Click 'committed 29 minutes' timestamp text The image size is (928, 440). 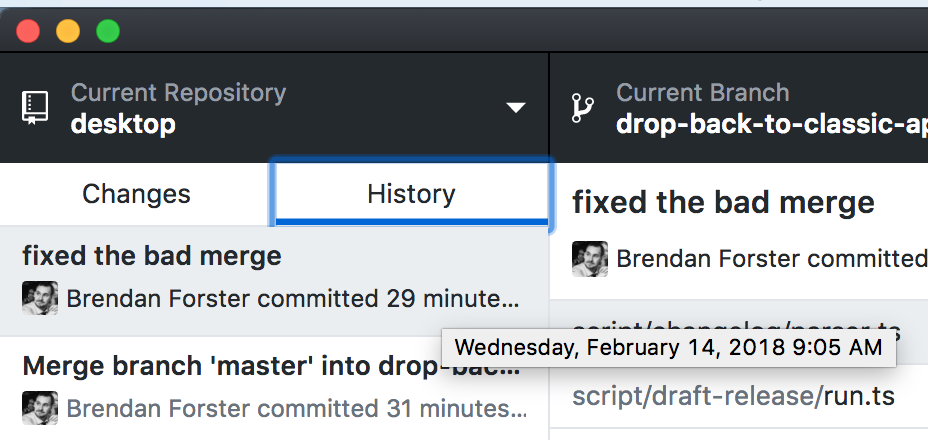click(x=389, y=298)
